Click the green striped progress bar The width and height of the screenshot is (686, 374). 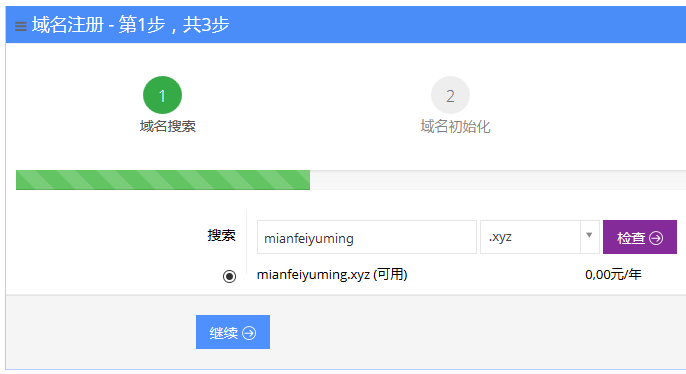(x=163, y=180)
